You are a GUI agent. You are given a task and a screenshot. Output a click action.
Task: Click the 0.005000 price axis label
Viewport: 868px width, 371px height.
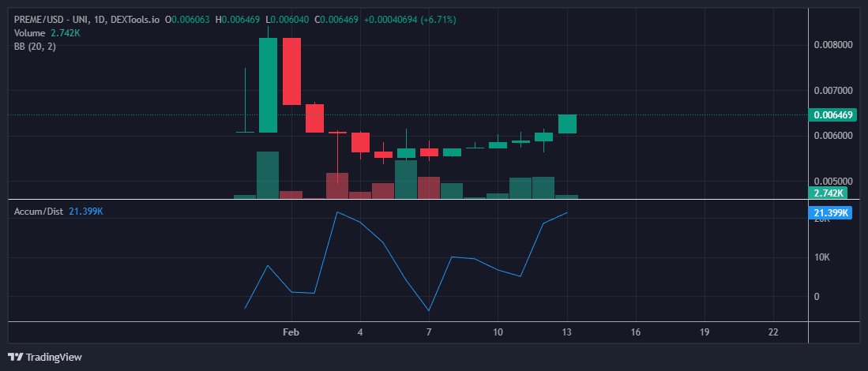833,182
